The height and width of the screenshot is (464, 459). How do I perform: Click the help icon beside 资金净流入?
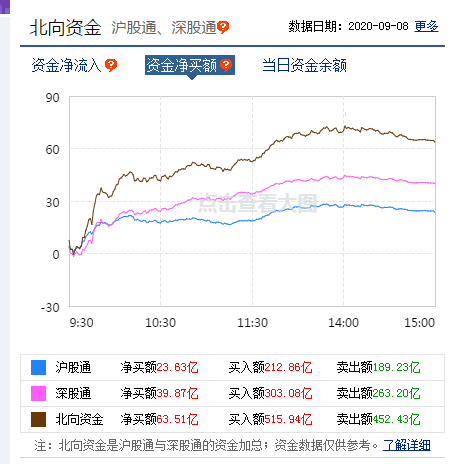tap(111, 65)
